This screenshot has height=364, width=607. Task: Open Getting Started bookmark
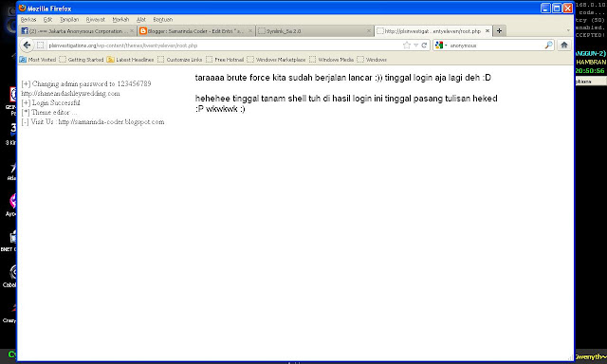click(82, 60)
